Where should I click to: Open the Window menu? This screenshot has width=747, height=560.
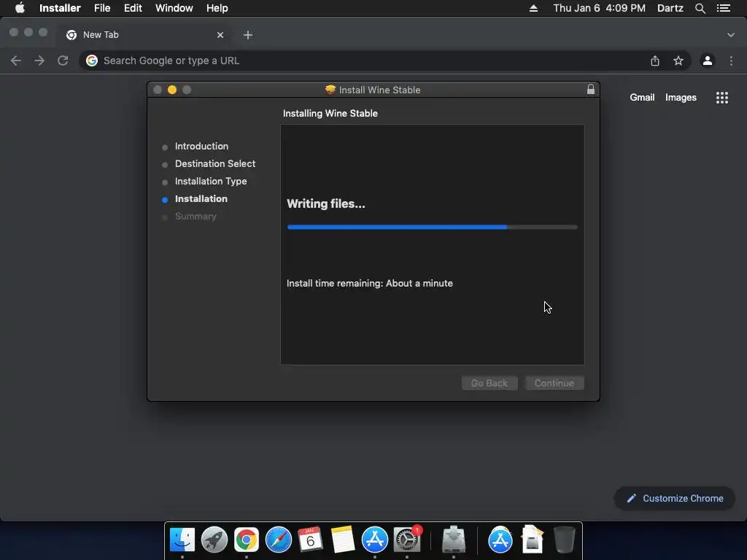point(174,8)
